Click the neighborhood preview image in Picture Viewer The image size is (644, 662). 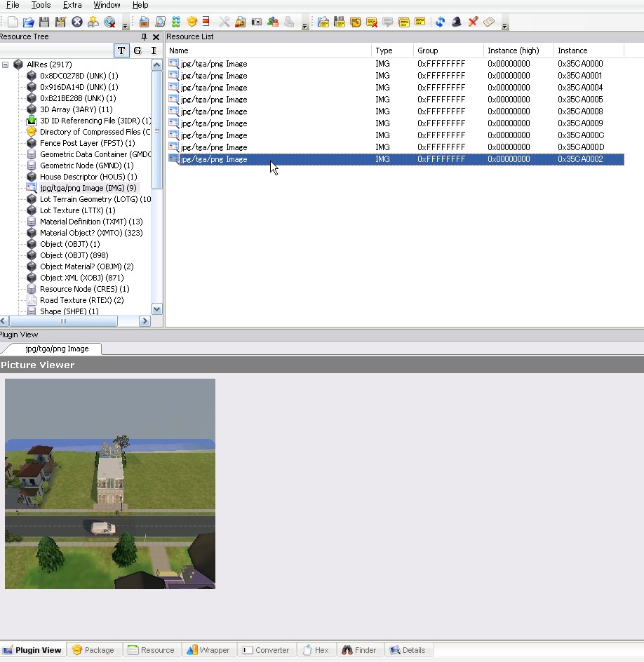(110, 484)
